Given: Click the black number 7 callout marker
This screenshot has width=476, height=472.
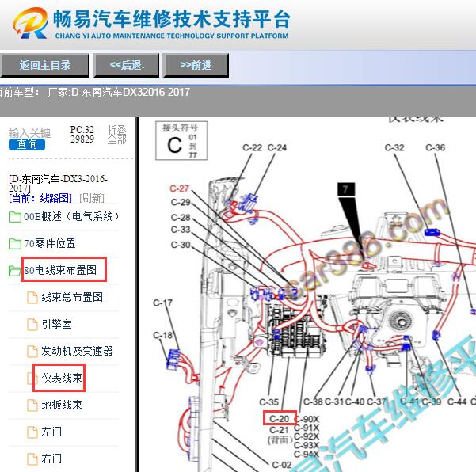Looking at the screenshot, I should coord(346,189).
